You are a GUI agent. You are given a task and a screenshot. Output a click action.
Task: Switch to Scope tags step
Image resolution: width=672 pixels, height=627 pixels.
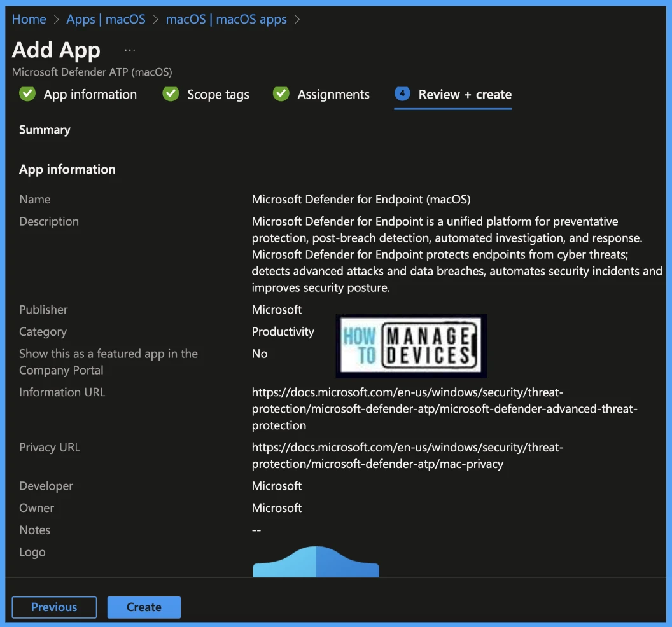(x=218, y=94)
